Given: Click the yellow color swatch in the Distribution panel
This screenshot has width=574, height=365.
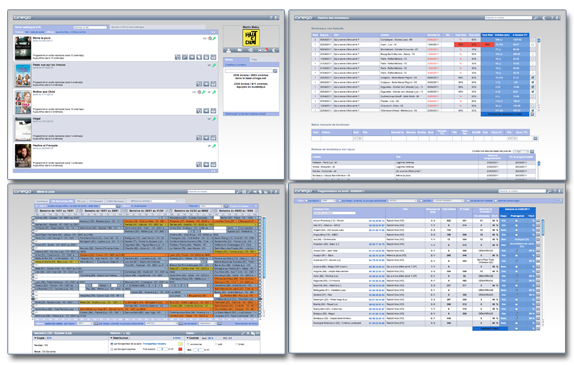Looking at the screenshot, I should coord(180,344).
